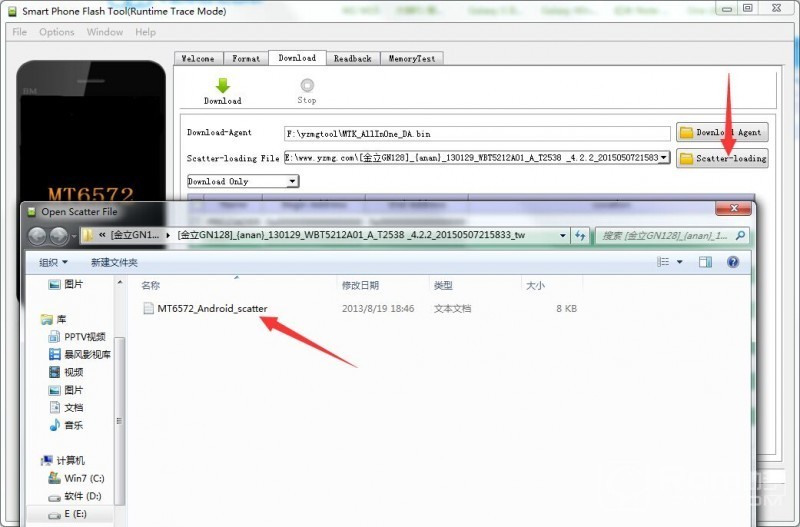
Task: Switch to the Readback tab
Action: pos(353,59)
